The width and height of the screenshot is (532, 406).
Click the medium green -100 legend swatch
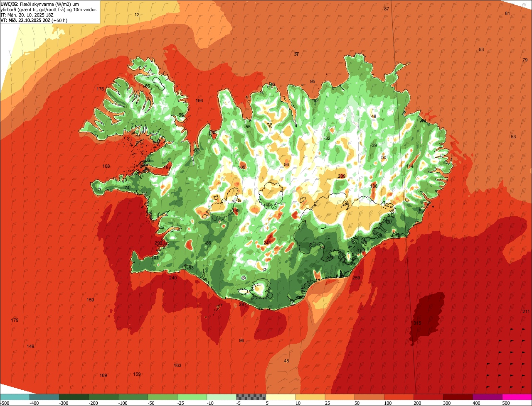pos(133,397)
